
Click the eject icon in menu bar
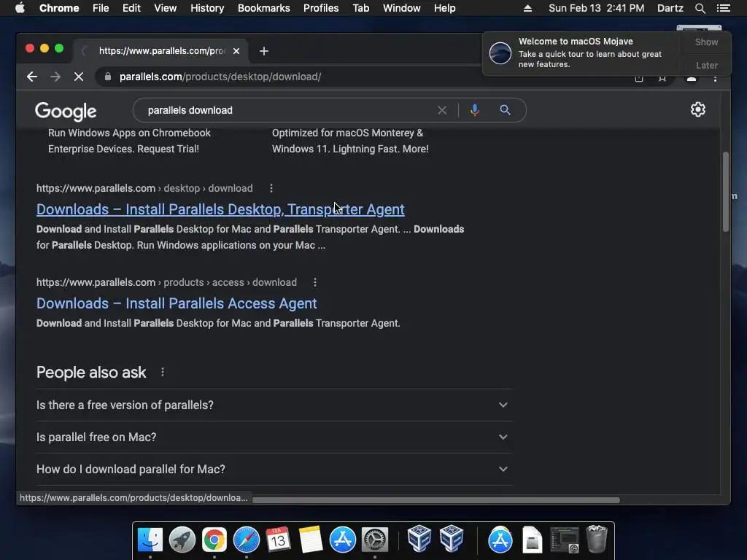click(528, 8)
